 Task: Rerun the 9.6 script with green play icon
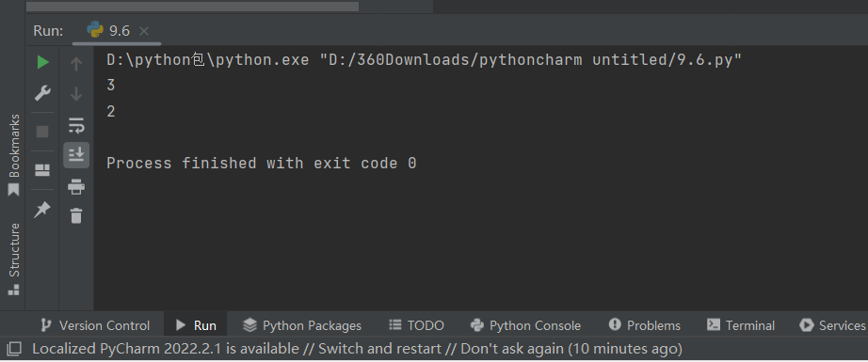pyautogui.click(x=42, y=62)
